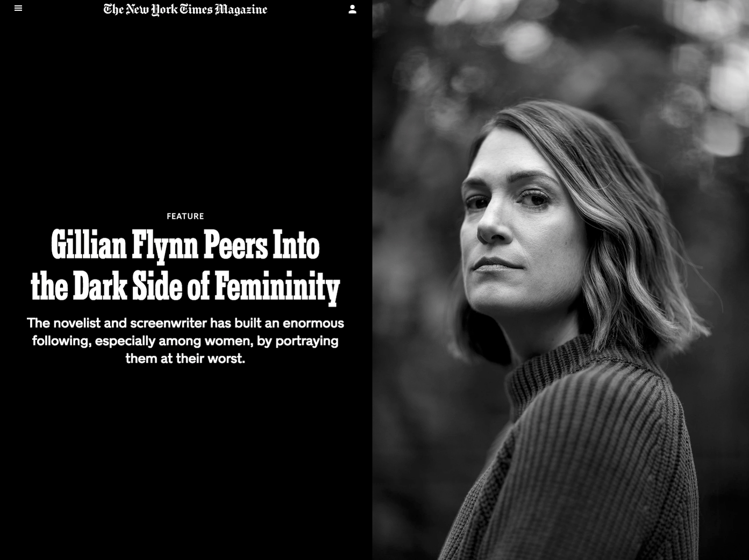Viewport: 749px width, 560px height.
Task: Open the FEATURE section label
Action: coord(186,216)
